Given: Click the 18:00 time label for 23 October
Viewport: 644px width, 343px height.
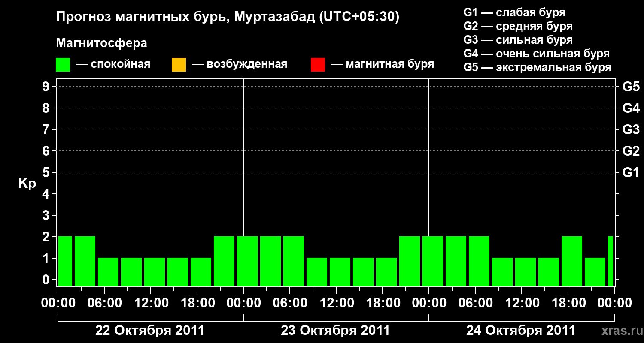Looking at the screenshot, I should [383, 303].
